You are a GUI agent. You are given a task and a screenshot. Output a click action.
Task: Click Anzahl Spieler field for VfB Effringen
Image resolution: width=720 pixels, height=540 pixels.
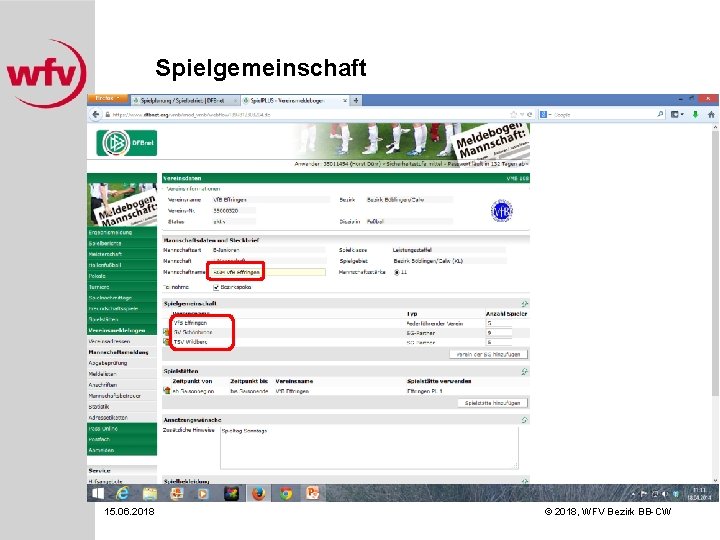tap(499, 323)
